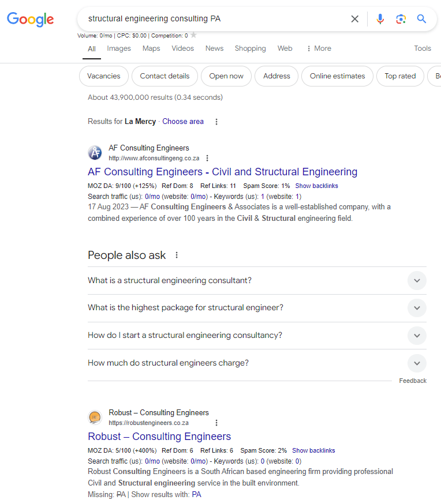
Task: Open AF Consulting Engineers result title
Action: click(x=223, y=172)
